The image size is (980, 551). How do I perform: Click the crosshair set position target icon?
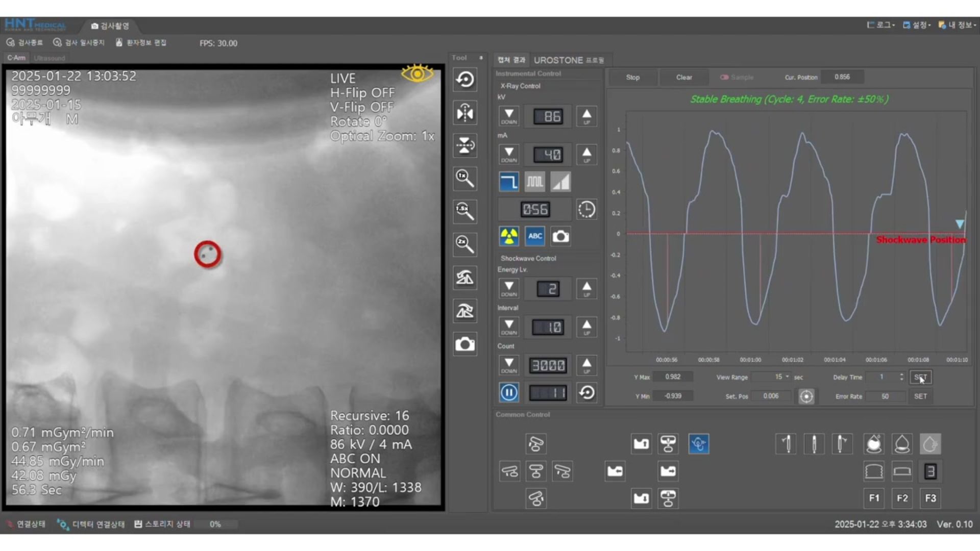click(806, 396)
